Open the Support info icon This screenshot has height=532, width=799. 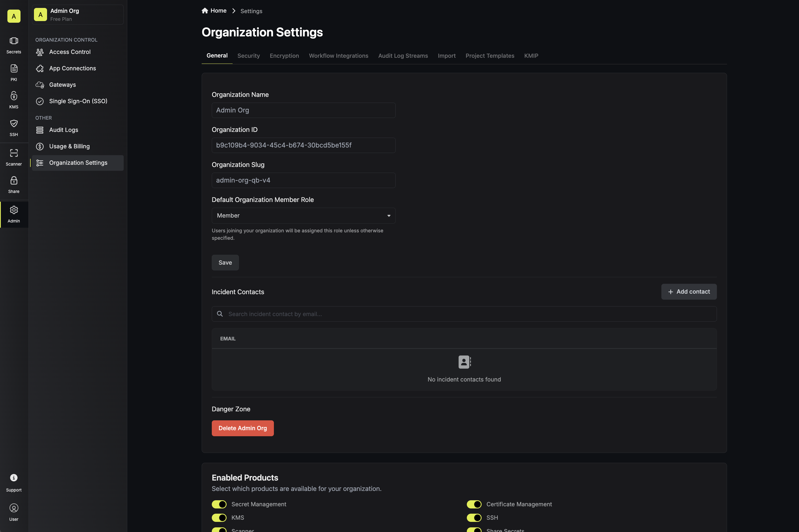pyautogui.click(x=14, y=478)
